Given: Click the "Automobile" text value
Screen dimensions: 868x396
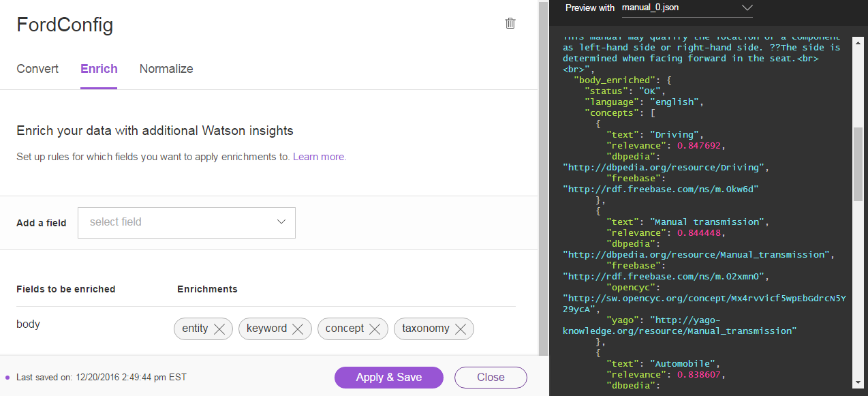Looking at the screenshot, I should point(682,363).
